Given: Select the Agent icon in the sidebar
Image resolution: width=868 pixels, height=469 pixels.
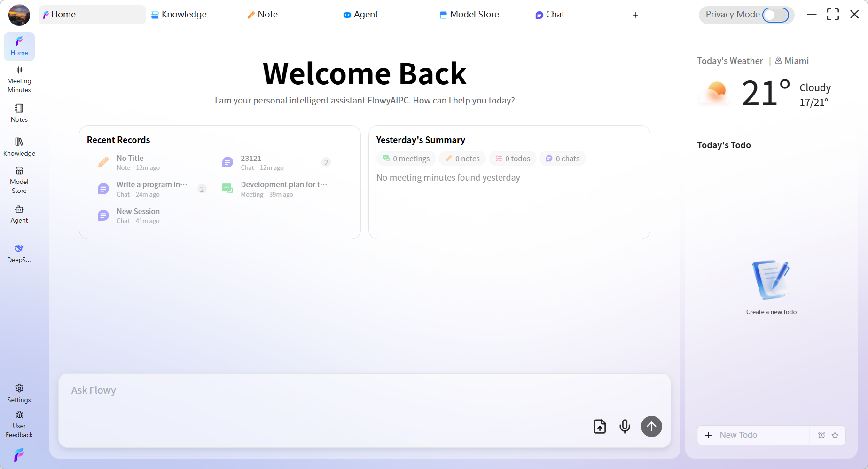Looking at the screenshot, I should (19, 214).
